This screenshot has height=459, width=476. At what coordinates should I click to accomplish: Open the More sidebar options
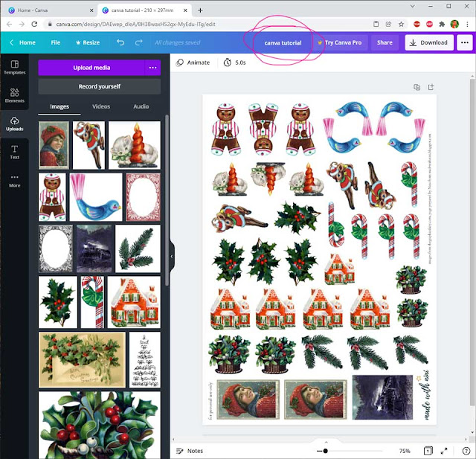(15, 181)
